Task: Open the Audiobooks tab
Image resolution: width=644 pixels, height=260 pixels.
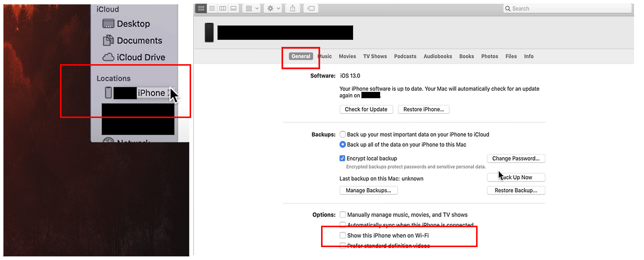Action: point(437,56)
